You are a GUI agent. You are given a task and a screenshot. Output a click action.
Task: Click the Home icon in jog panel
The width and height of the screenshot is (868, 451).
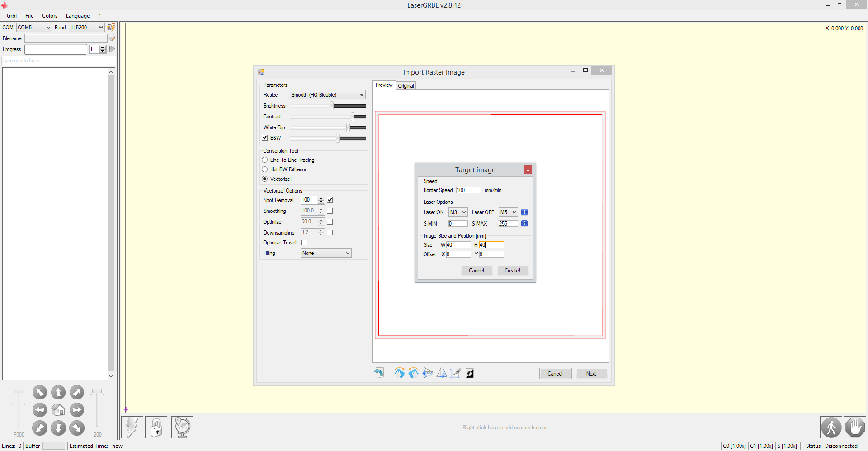(58, 410)
